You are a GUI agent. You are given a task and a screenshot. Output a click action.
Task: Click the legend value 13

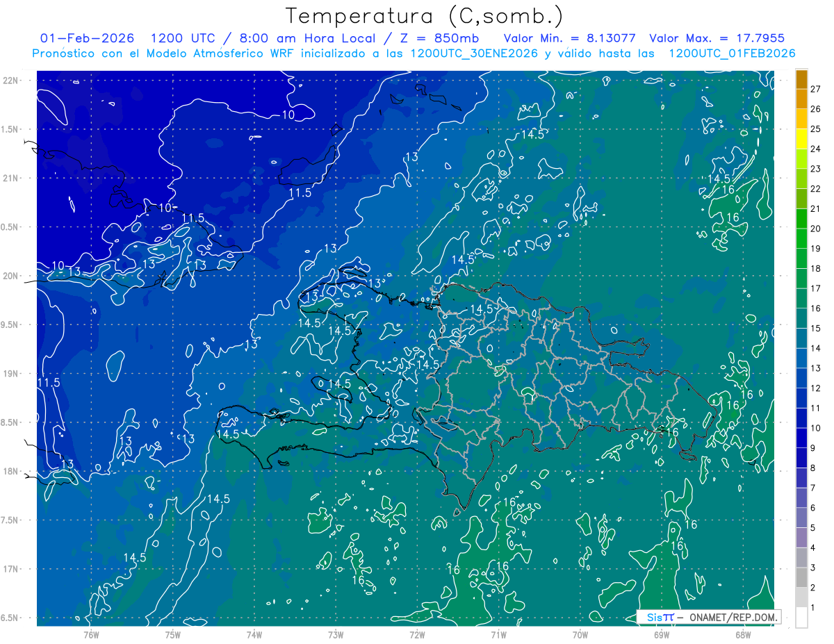(816, 368)
